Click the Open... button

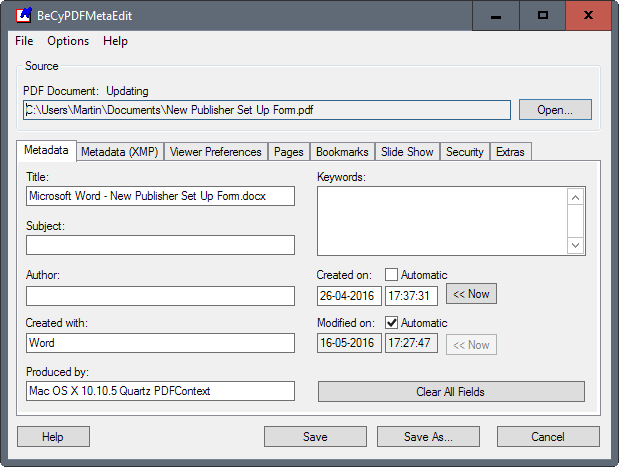pos(555,110)
